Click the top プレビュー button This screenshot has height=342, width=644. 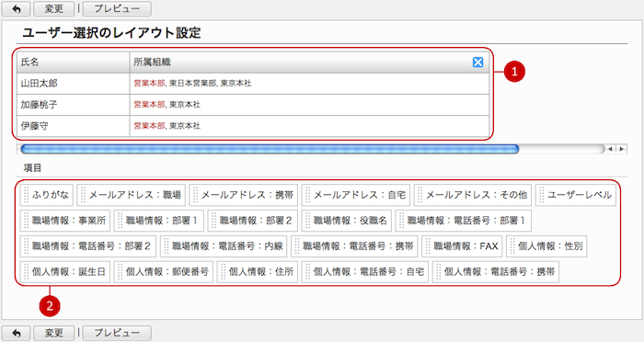(x=117, y=8)
